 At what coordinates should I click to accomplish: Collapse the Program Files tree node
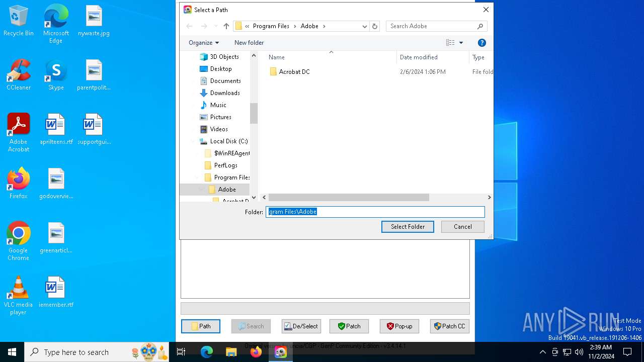tap(197, 177)
